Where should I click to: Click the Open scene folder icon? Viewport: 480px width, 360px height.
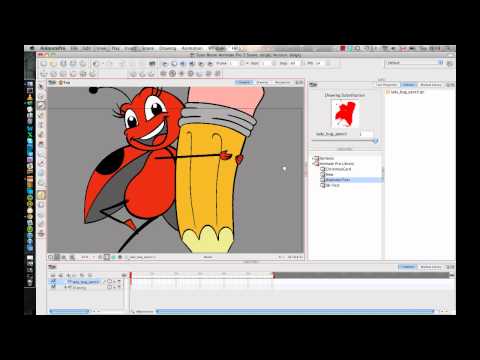coord(53,63)
